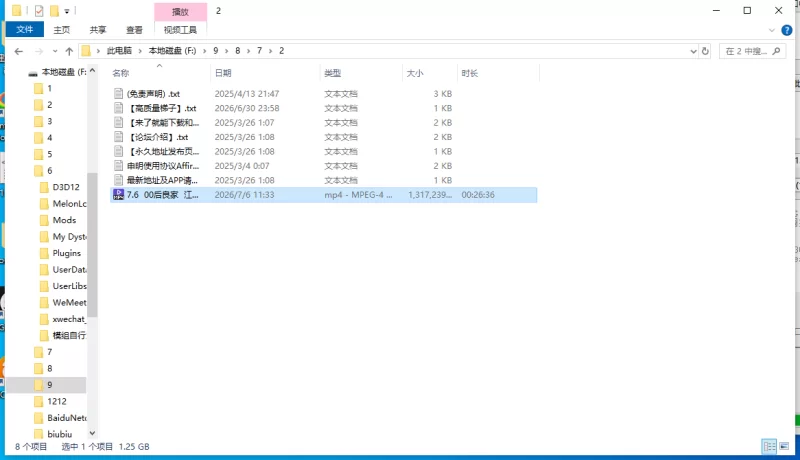Screen dimensions: 800x460
Task: Click the Back navigation arrow
Action: (19, 51)
